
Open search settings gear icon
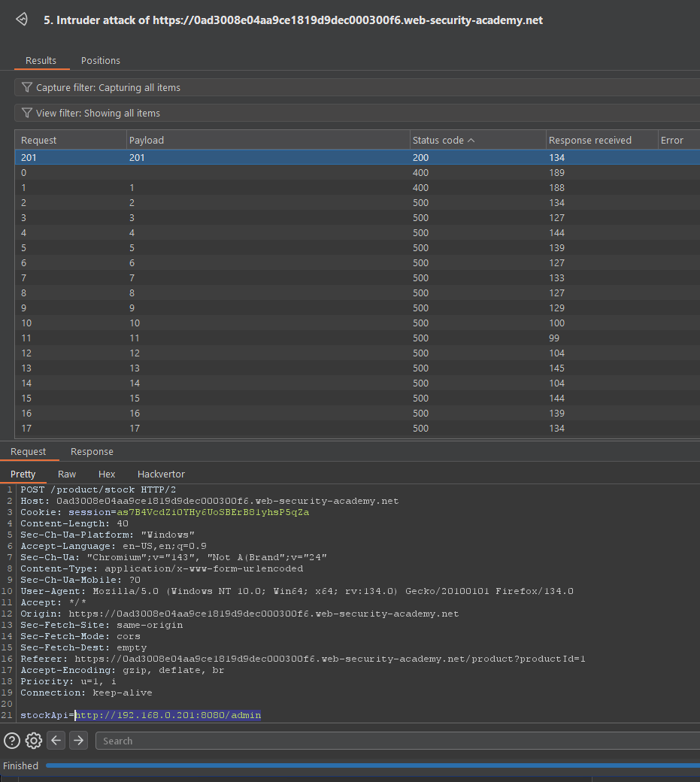pyautogui.click(x=33, y=741)
